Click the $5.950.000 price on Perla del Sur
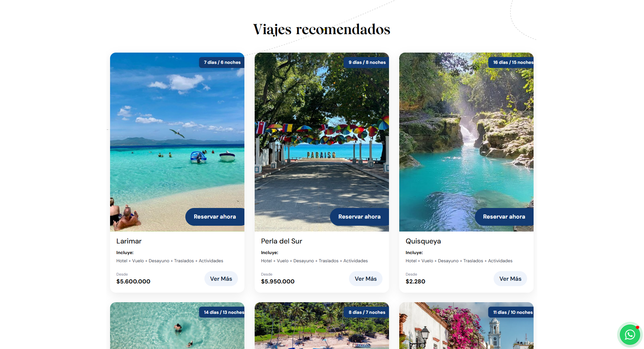 [278, 281]
